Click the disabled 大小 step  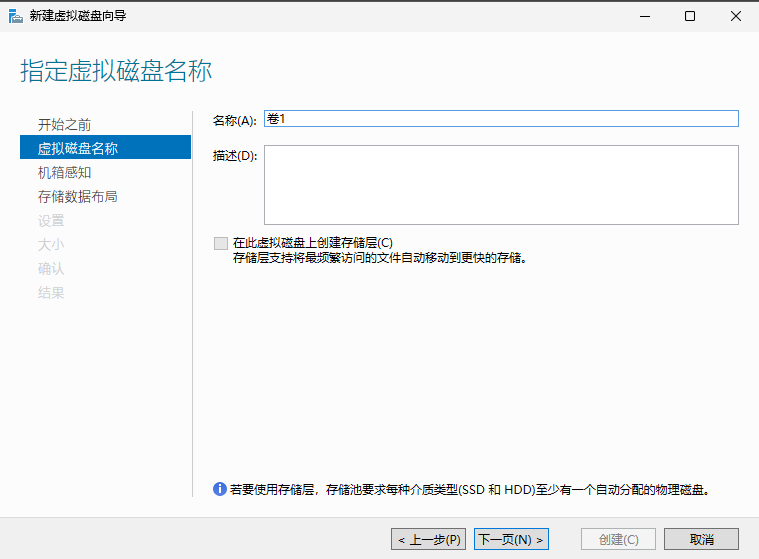click(x=51, y=244)
